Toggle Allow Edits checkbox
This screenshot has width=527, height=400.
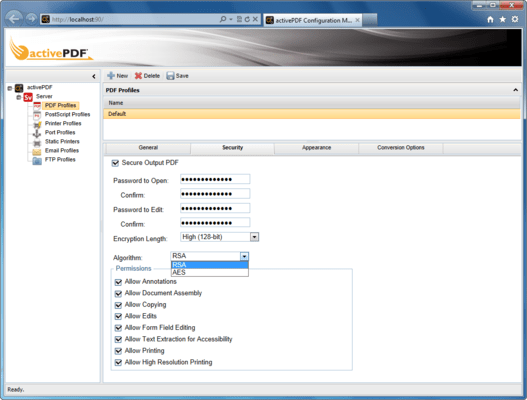click(x=118, y=316)
